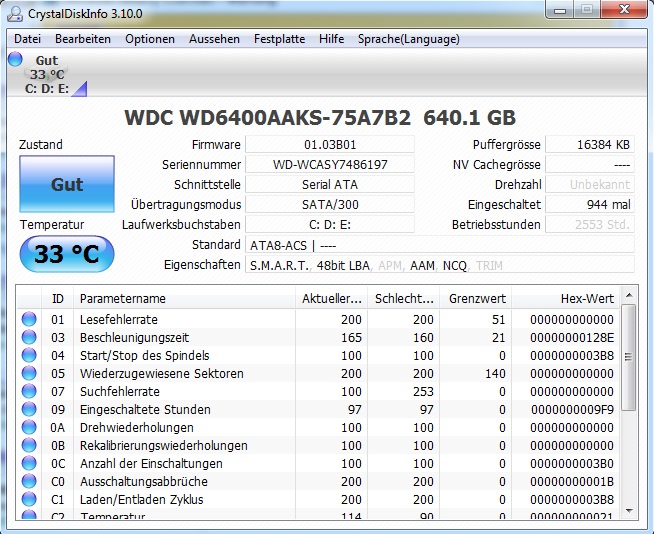Click the Grenzwert column header
Viewport: 654px width, 534px height.
(x=476, y=299)
